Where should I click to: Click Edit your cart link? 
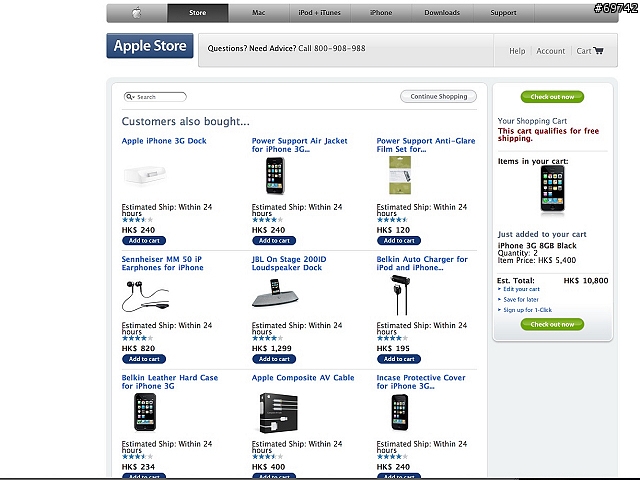(521, 289)
